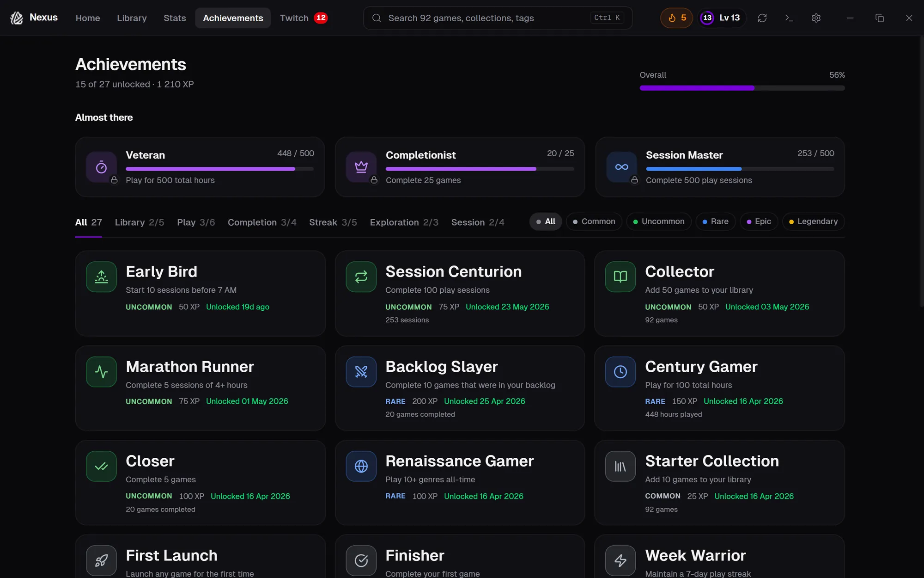
Task: Click the flame streak counter badge
Action: (x=676, y=18)
